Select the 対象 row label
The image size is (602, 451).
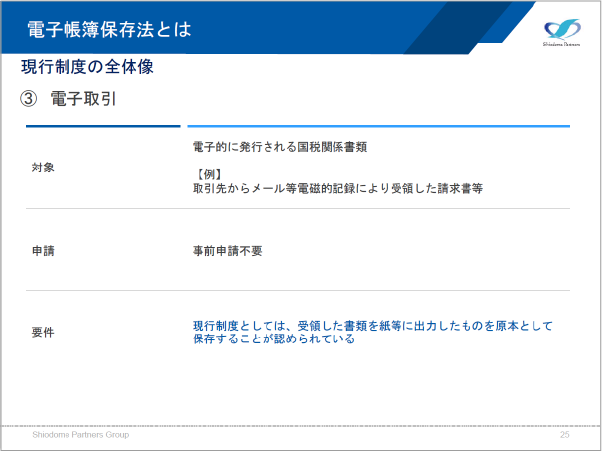click(43, 168)
